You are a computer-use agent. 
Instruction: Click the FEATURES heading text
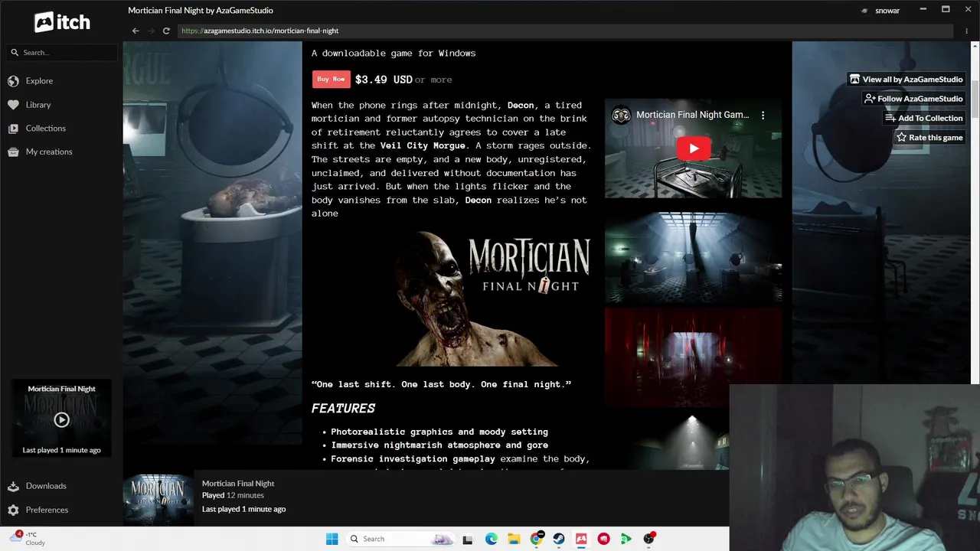343,409
